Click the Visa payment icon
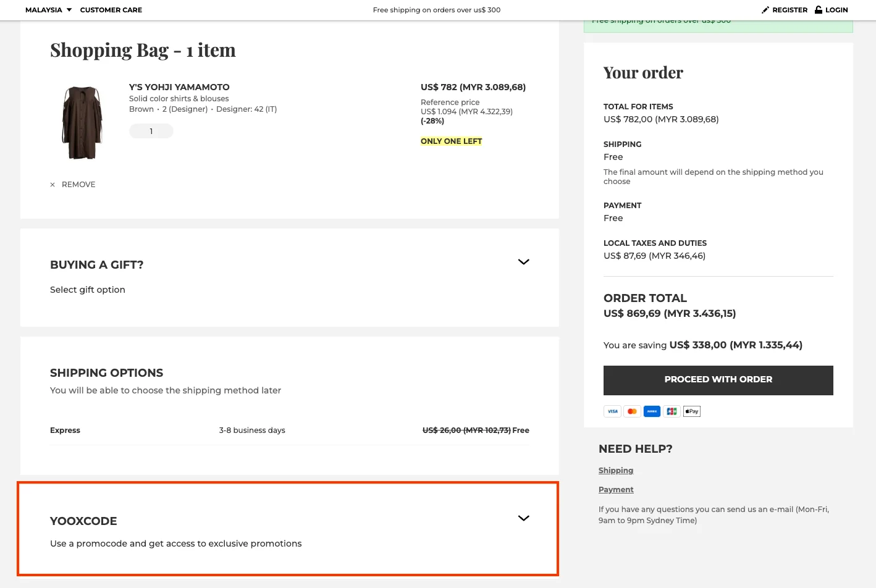The width and height of the screenshot is (876, 588). (x=612, y=411)
